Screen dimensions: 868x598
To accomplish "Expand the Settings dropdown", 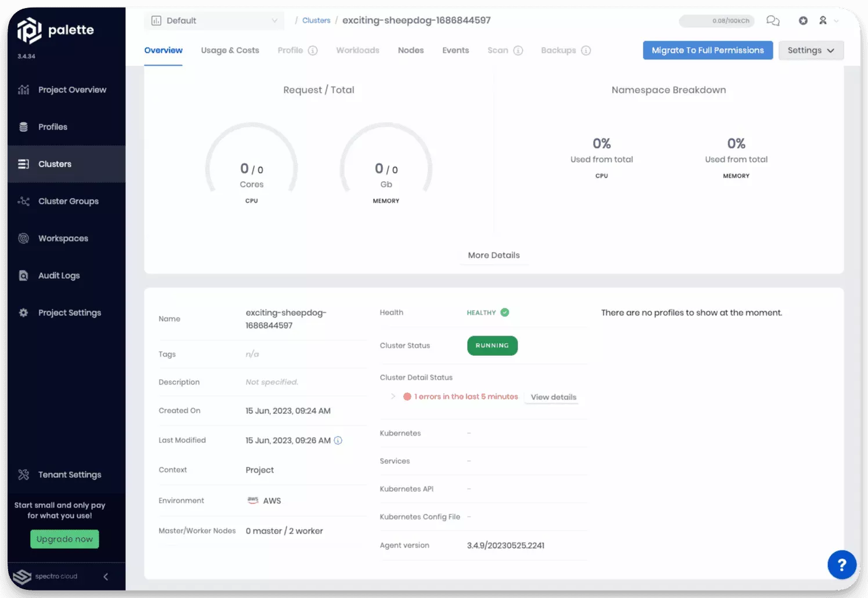I will pos(811,50).
